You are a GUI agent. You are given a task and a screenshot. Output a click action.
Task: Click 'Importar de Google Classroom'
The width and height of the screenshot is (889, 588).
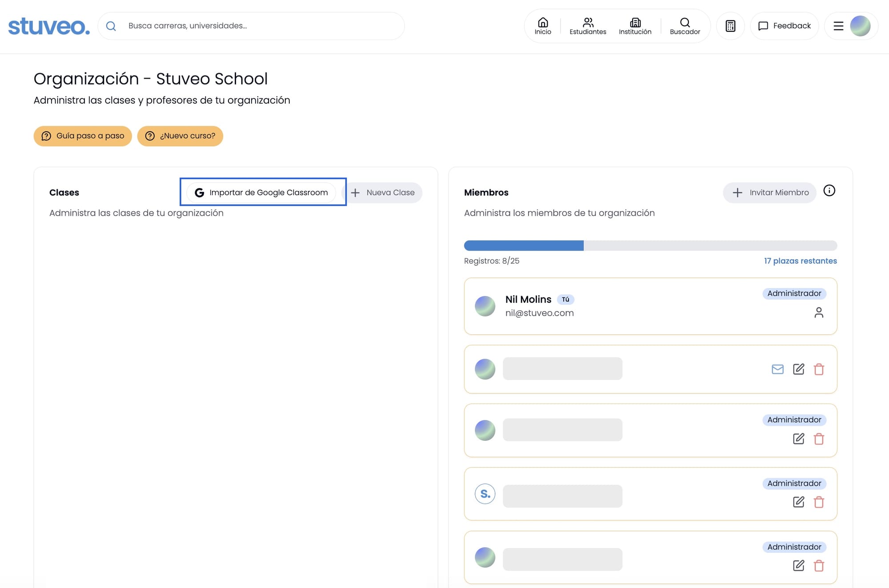point(261,192)
